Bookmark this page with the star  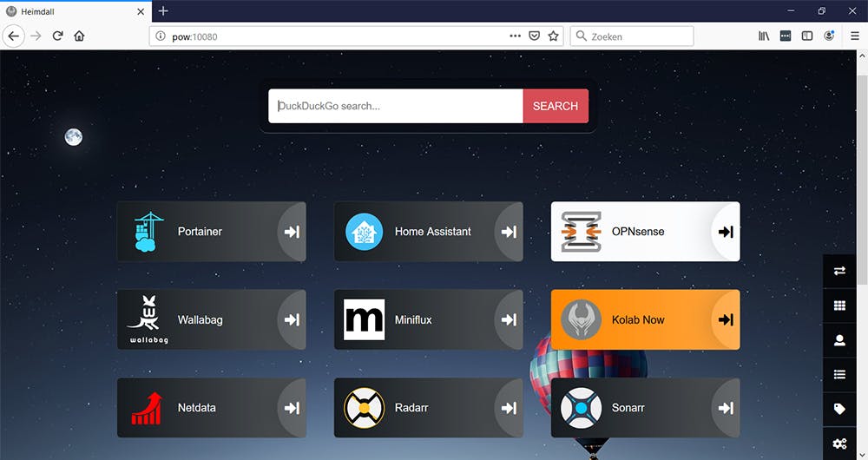coord(553,36)
